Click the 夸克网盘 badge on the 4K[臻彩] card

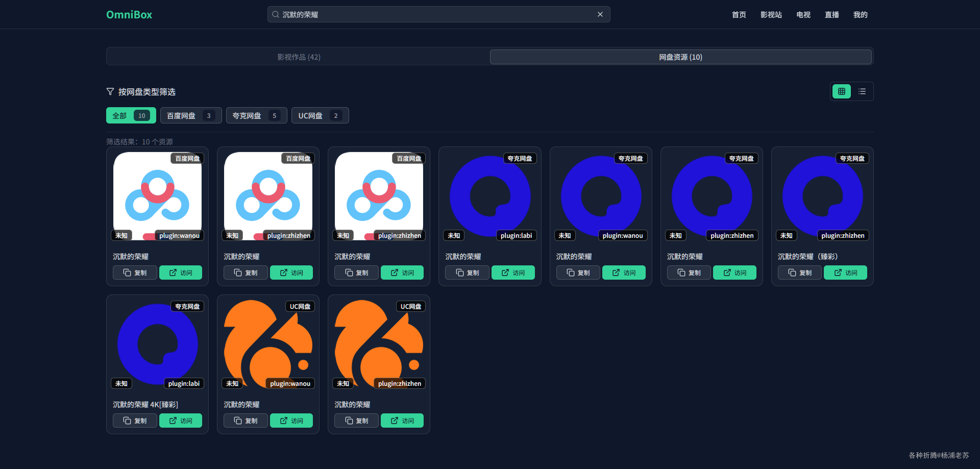coord(187,306)
